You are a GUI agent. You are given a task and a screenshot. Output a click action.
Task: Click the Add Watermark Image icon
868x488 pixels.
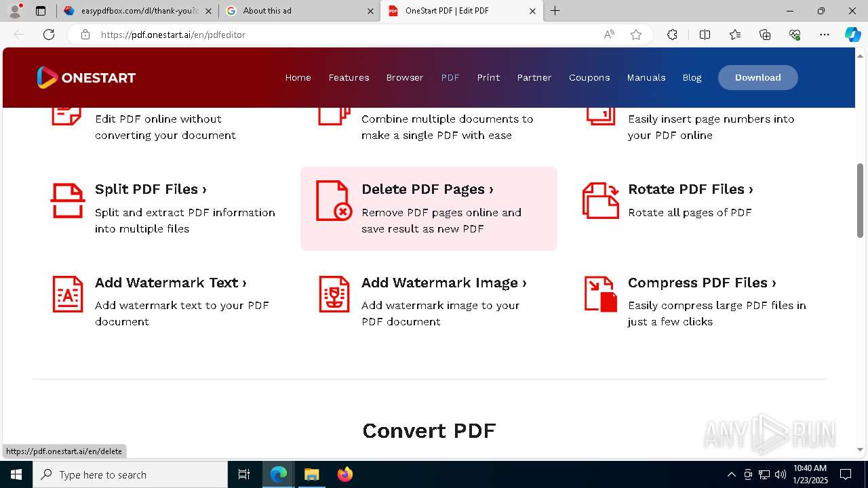334,294
